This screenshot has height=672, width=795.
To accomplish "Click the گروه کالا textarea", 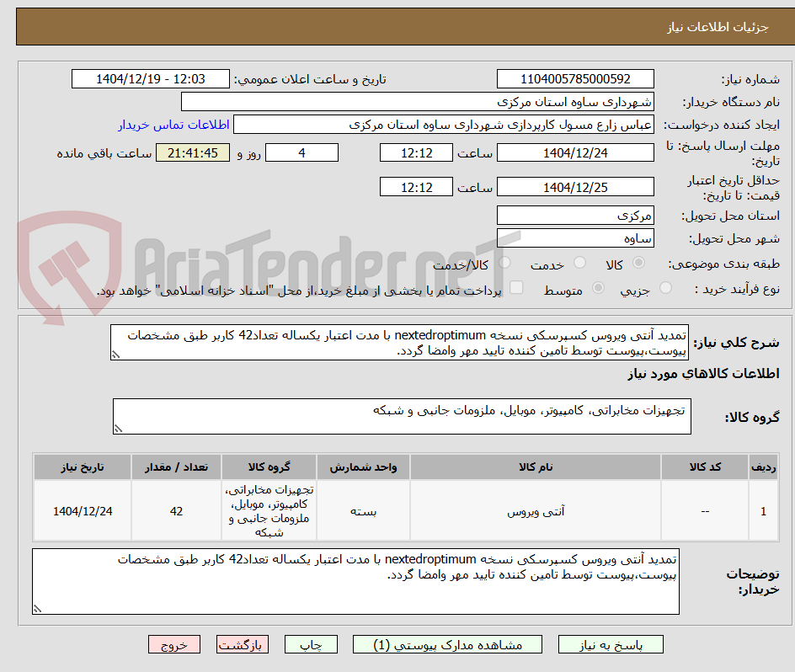I will pos(402,416).
